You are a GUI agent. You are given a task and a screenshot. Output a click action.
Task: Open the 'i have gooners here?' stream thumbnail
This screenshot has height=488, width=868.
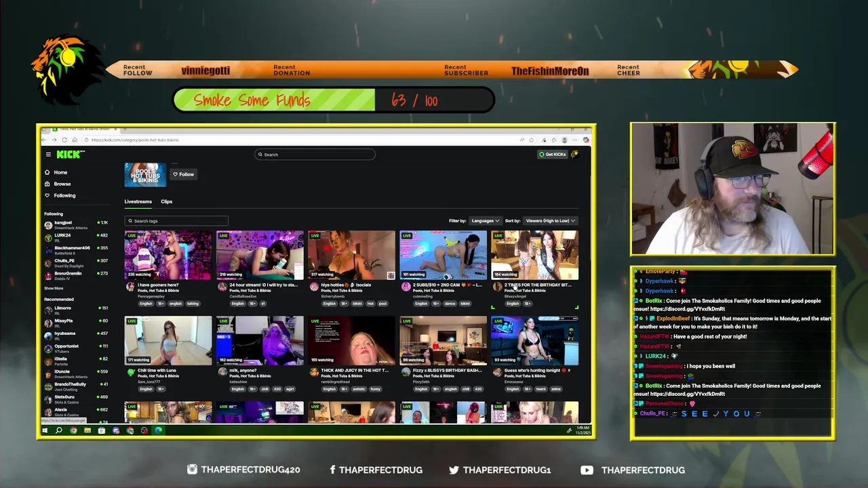168,255
